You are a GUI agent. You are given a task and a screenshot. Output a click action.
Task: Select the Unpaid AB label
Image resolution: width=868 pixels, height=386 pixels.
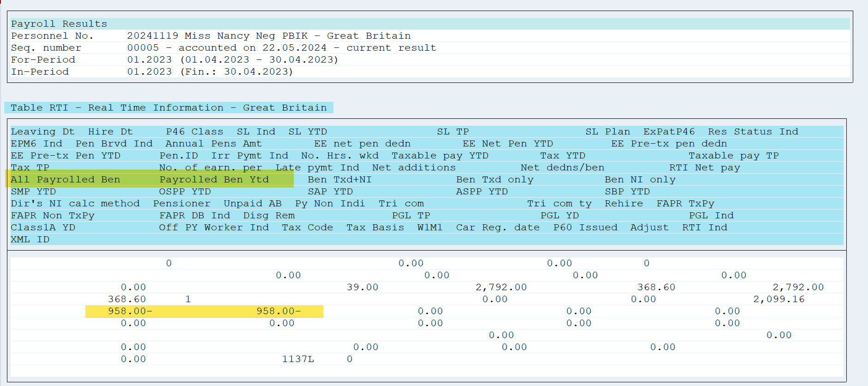click(253, 204)
